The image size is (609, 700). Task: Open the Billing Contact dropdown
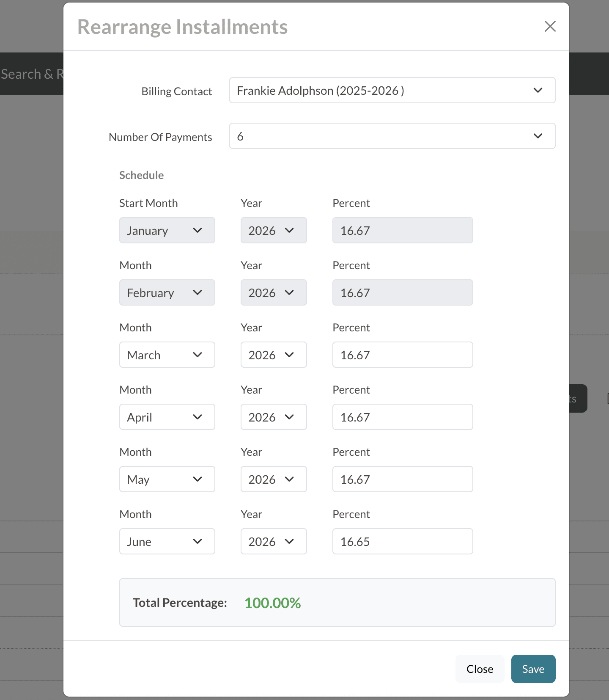click(x=392, y=90)
